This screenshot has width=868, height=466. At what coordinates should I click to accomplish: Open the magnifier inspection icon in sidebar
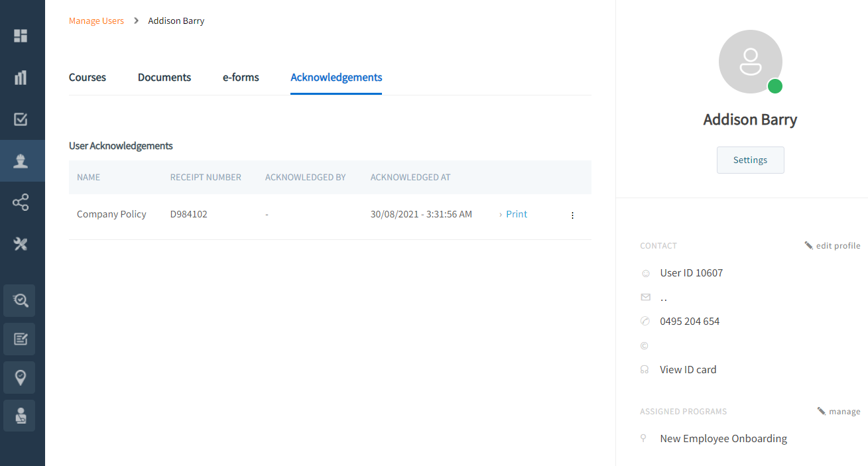point(21,301)
